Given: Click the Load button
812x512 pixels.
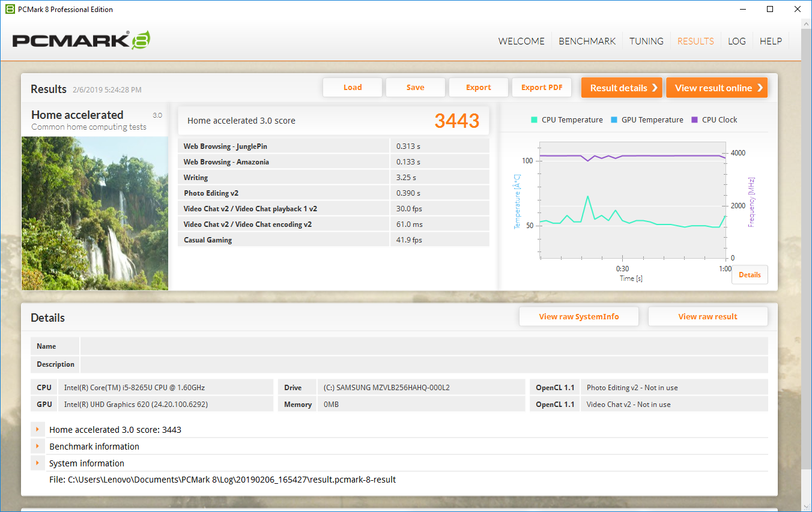Looking at the screenshot, I should [353, 88].
